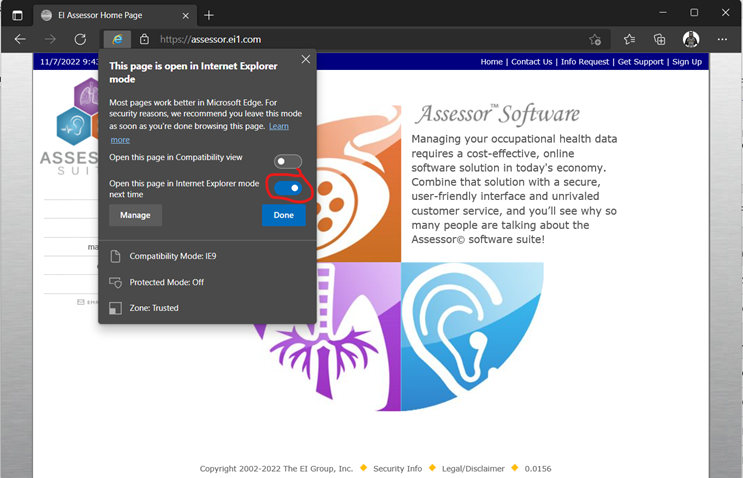Viewport: 743px width, 478px height.
Task: Click the Internet Explorer mode icon in address bar
Action: (x=117, y=39)
